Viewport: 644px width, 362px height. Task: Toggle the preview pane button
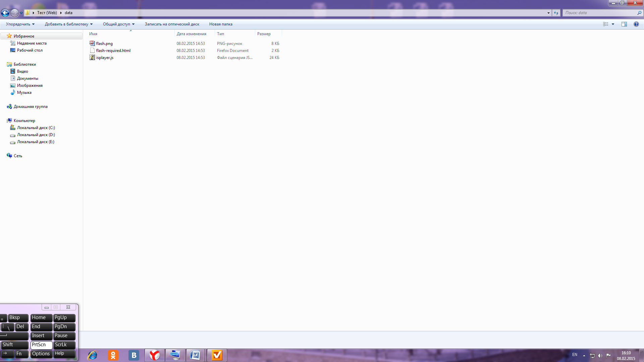[624, 24]
